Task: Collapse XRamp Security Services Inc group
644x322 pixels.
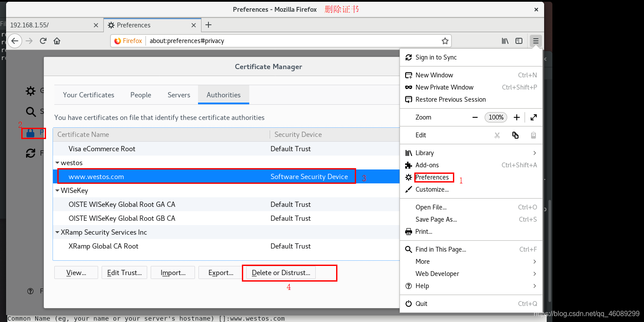Action: (57, 232)
